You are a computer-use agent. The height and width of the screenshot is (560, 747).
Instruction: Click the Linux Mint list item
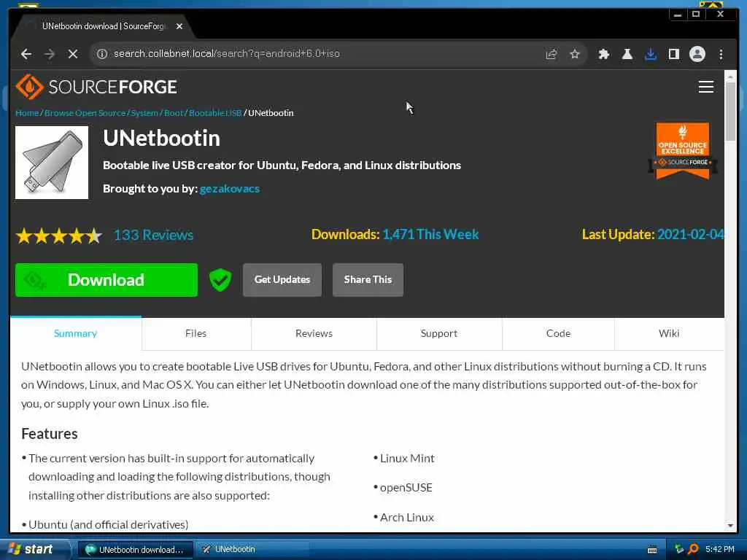click(407, 459)
